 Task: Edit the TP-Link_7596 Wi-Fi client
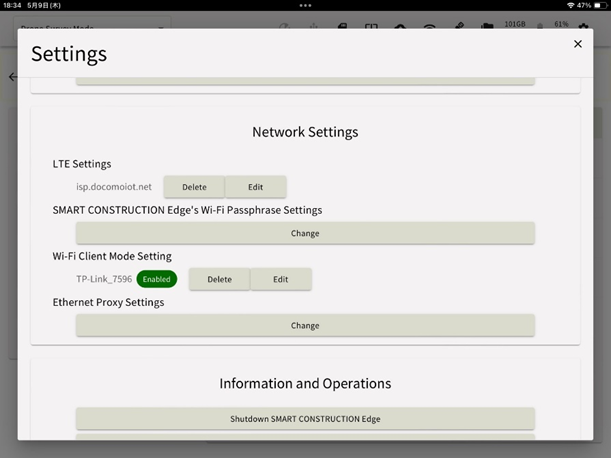[281, 279]
